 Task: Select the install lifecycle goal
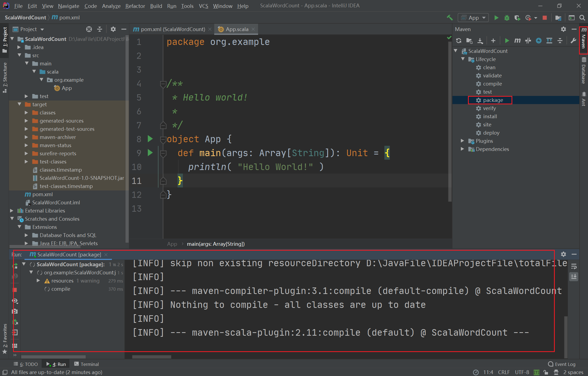490,116
